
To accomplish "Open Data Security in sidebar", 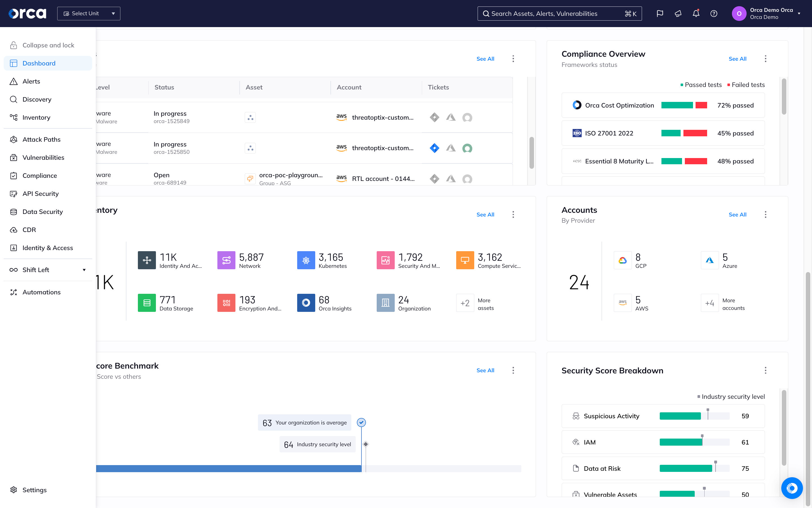I will (48, 212).
